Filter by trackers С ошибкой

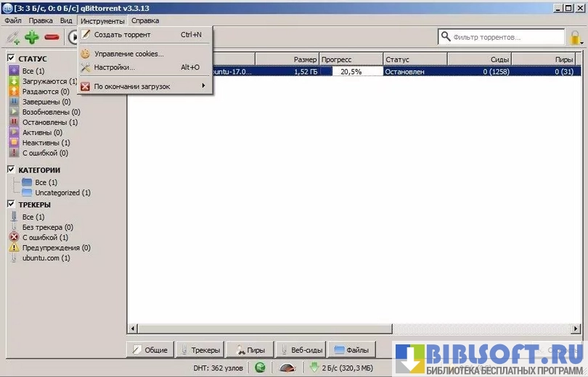(45, 237)
